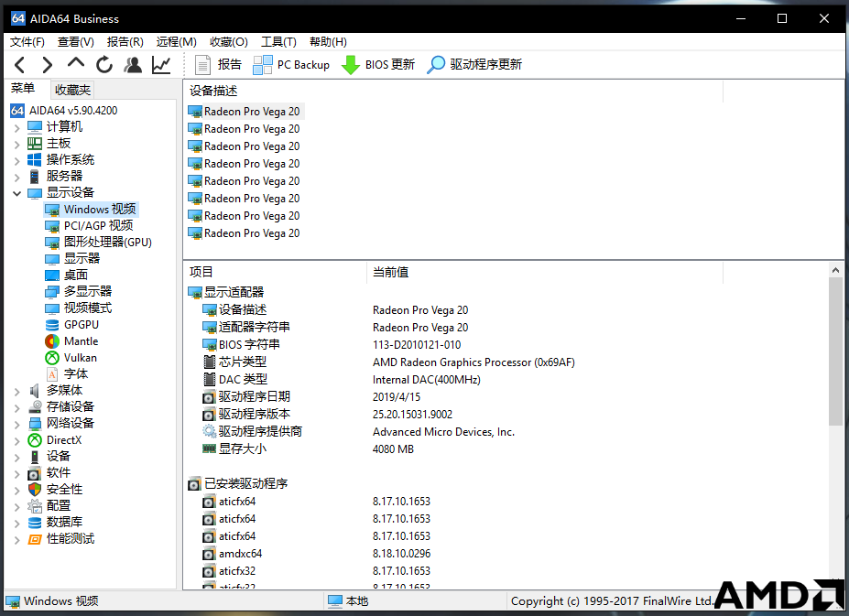Viewport: 849px width, 616px height.
Task: Click the DirectX green circle icon
Action: (x=35, y=440)
